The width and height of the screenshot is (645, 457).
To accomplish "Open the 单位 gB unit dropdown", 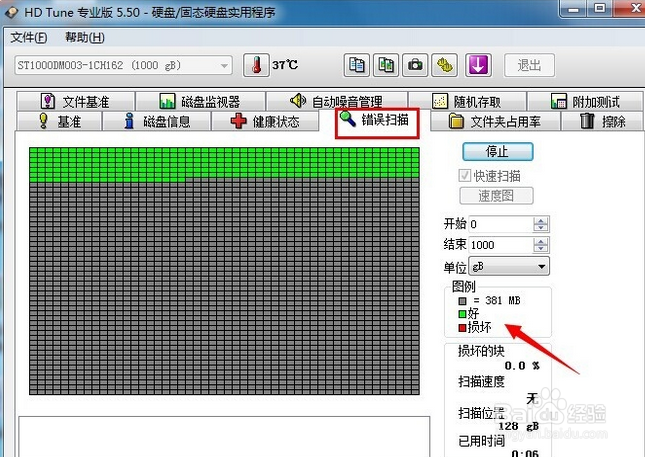I will (509, 267).
